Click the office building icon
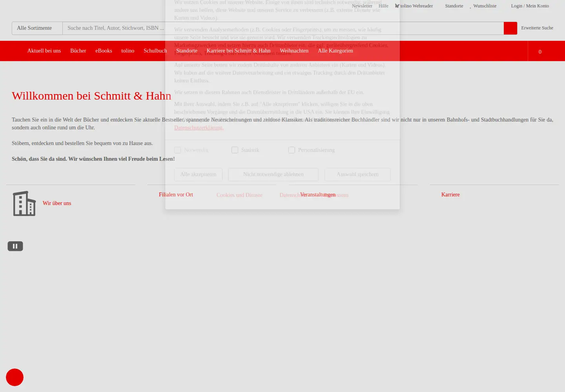 pos(24,203)
